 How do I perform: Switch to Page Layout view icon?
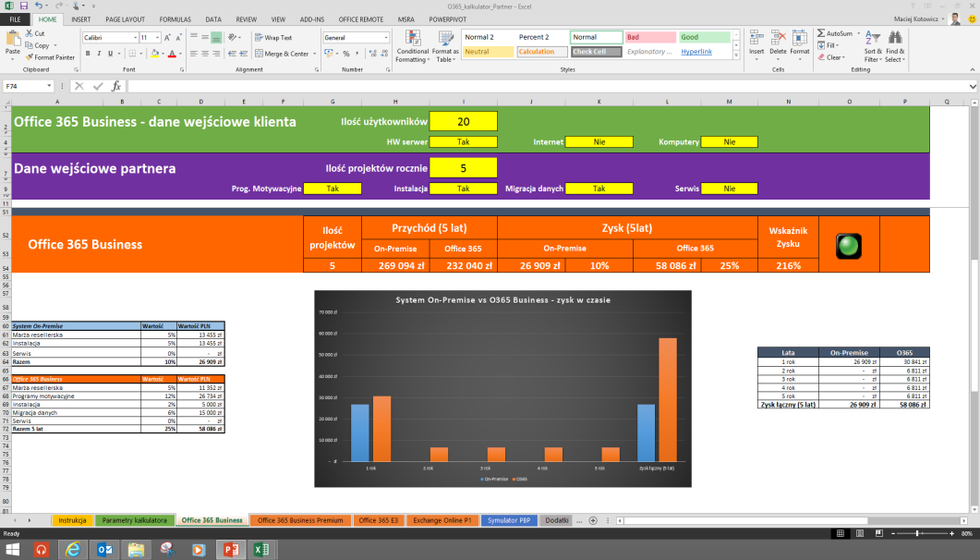(x=860, y=533)
